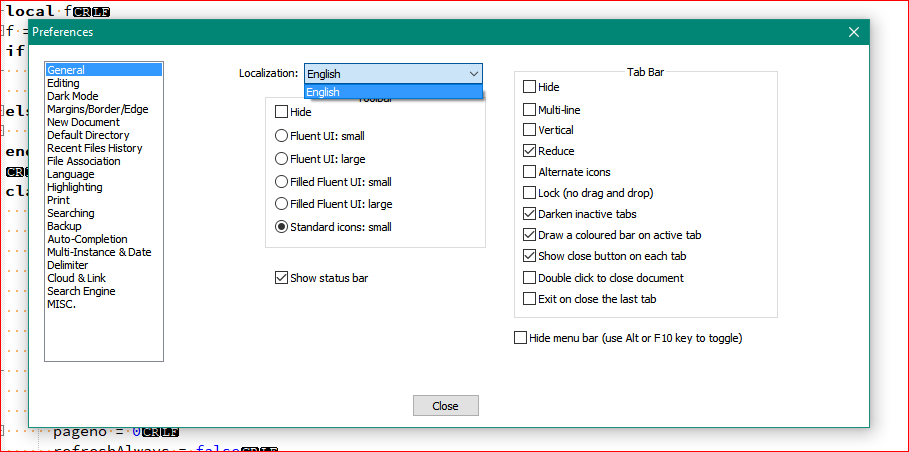Enable Exit on close the last tab
The height and width of the screenshot is (452, 909).
point(529,299)
